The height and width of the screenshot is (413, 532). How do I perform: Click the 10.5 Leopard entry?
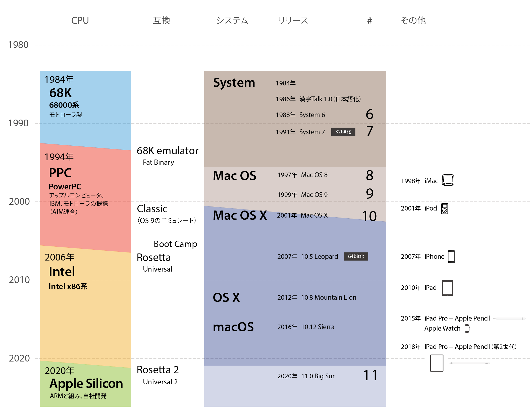point(320,256)
